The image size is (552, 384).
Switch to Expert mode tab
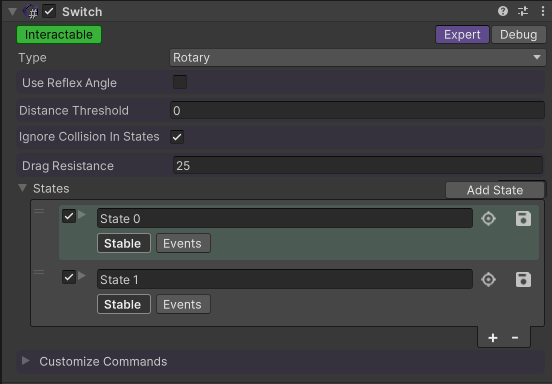click(462, 34)
